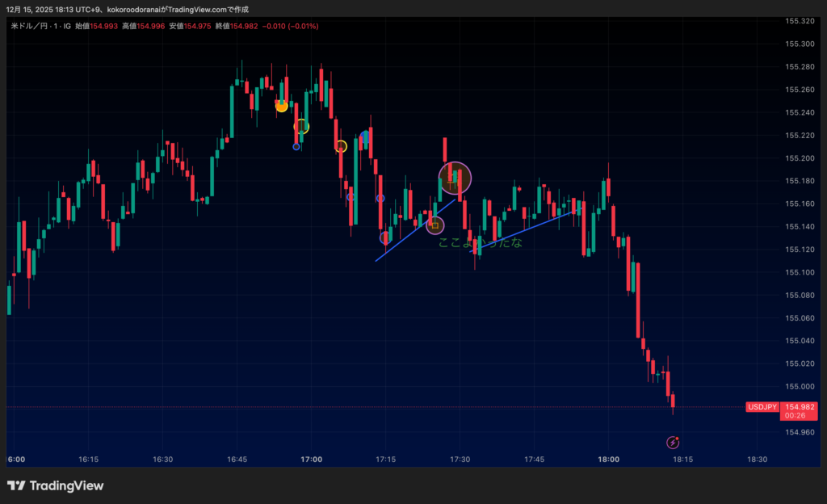The height and width of the screenshot is (504, 827).
Task: Click the 155.000 level on the price scale
Action: pyautogui.click(x=798, y=387)
